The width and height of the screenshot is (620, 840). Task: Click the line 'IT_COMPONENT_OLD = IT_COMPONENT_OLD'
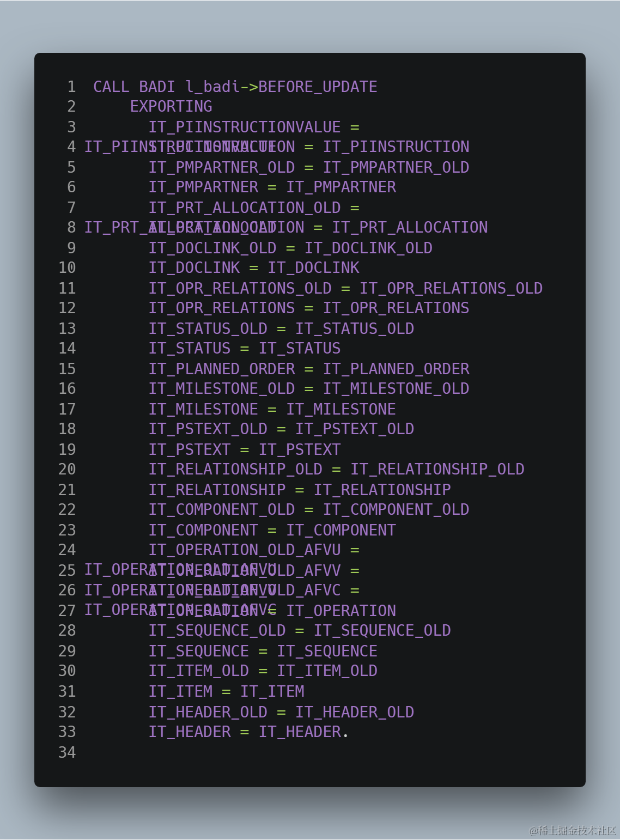point(309,509)
